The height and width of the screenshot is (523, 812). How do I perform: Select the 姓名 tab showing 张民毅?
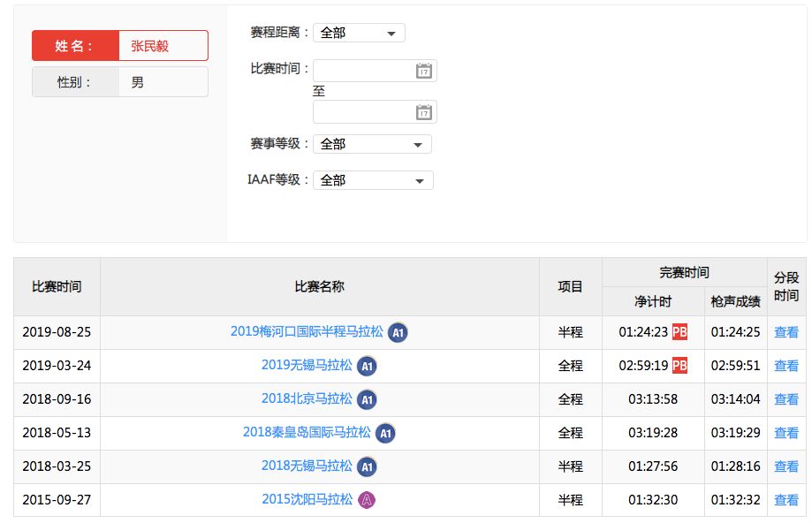(x=119, y=45)
